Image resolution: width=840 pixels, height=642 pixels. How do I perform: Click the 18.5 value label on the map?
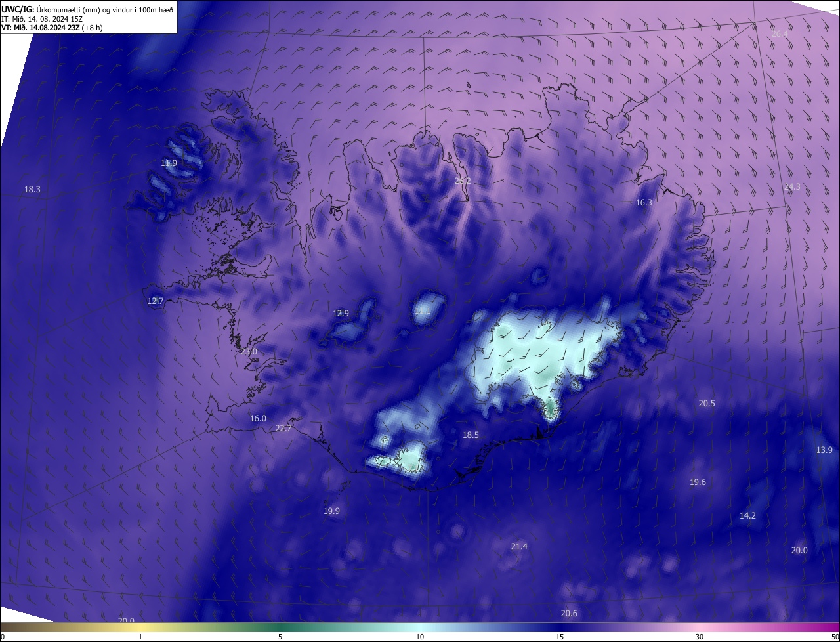471,435
